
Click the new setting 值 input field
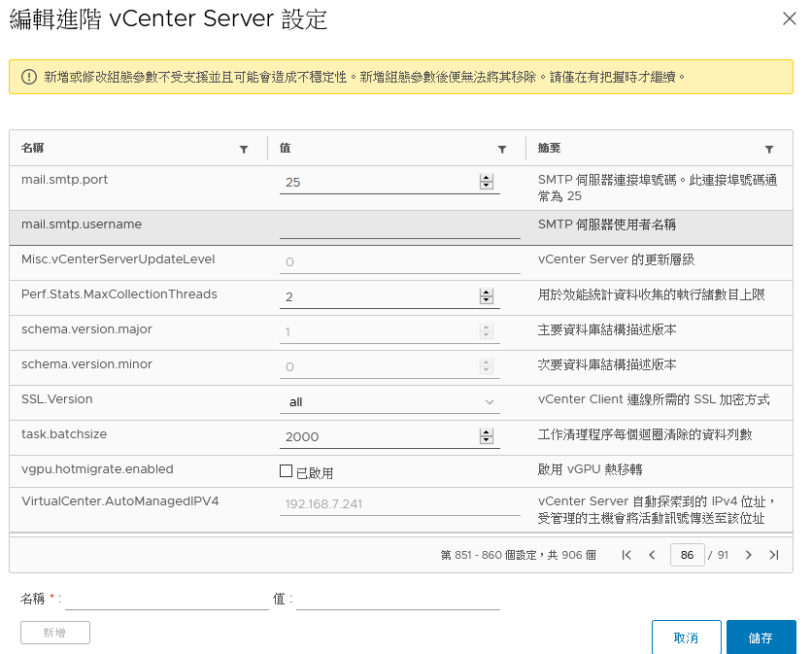[x=397, y=600]
